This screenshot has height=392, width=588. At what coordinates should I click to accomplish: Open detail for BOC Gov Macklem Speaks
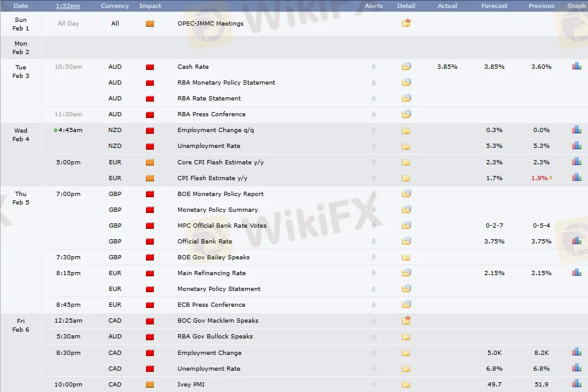point(406,320)
